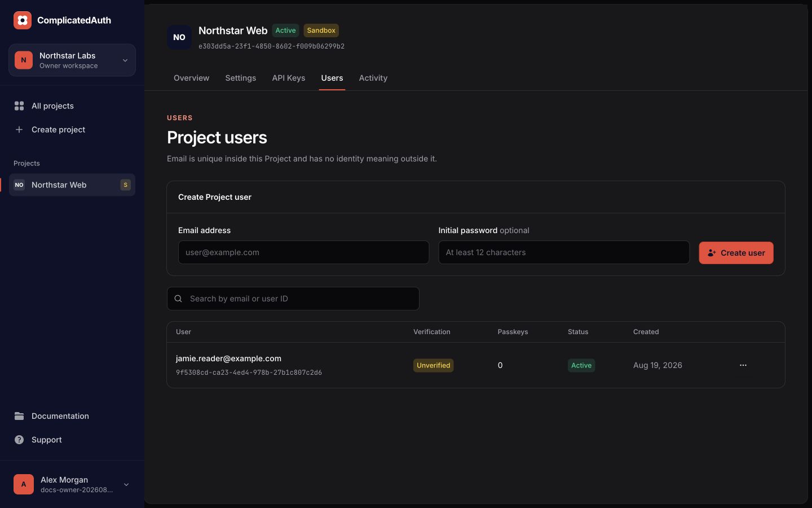This screenshot has height=508, width=812.
Task: Select the Northstar Web project in sidebar
Action: pos(72,185)
